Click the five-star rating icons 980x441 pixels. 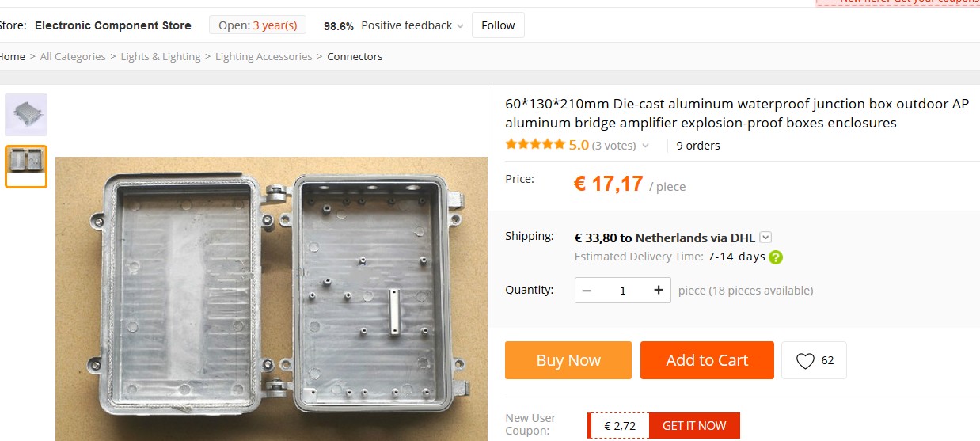click(x=535, y=145)
